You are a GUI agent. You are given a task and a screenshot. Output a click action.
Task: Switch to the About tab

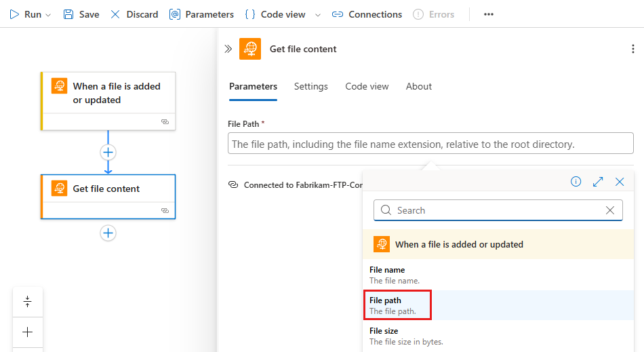418,86
